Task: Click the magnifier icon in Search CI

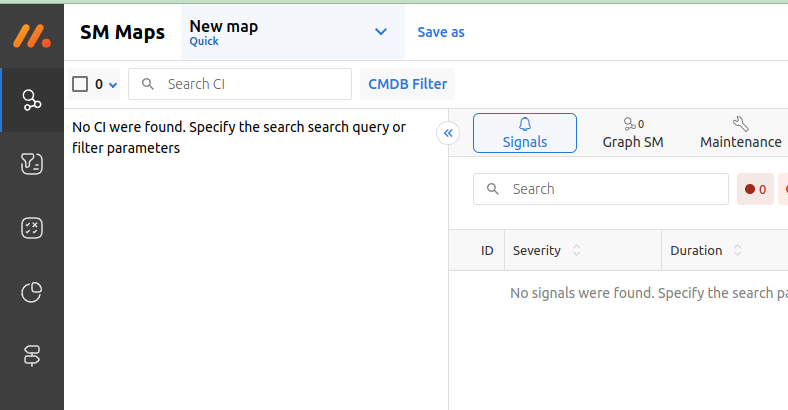Action: pos(148,84)
